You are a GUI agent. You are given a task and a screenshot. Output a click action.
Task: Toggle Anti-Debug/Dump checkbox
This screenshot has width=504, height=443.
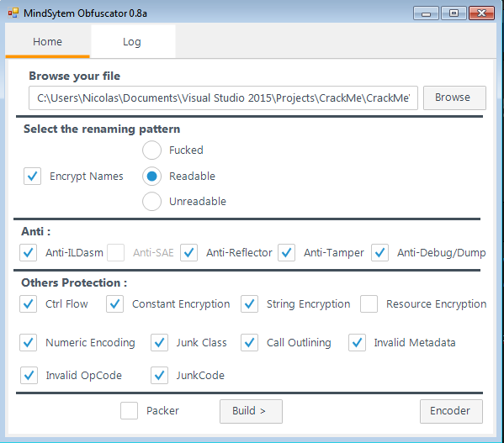pyautogui.click(x=380, y=253)
